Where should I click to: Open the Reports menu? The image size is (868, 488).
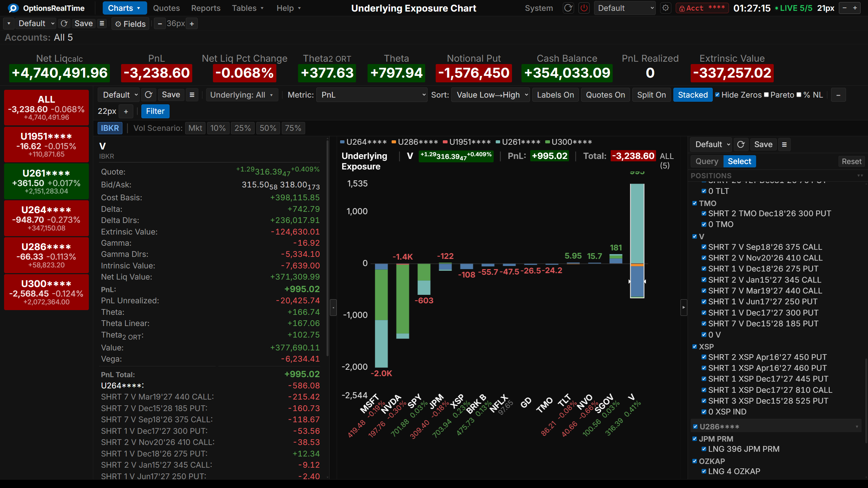pyautogui.click(x=205, y=8)
